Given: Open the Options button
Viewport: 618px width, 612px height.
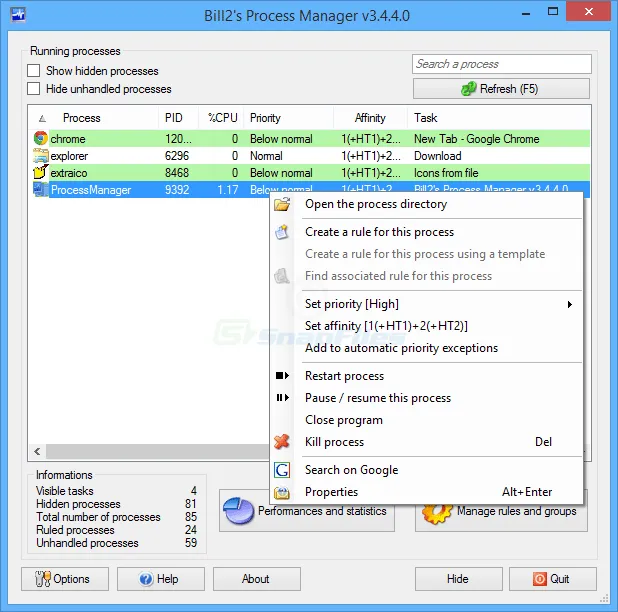Looking at the screenshot, I should 65,579.
